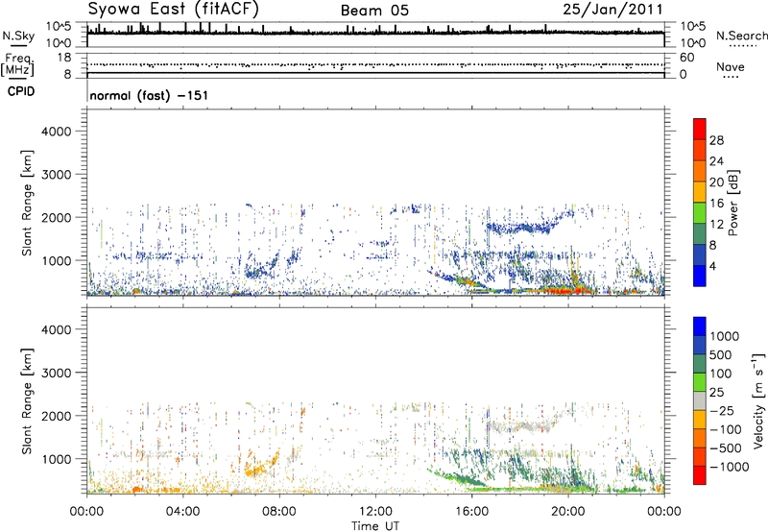Screen dimensions: 768x532
Task: Click the '2000' range tick in power panel
Action: [56, 217]
